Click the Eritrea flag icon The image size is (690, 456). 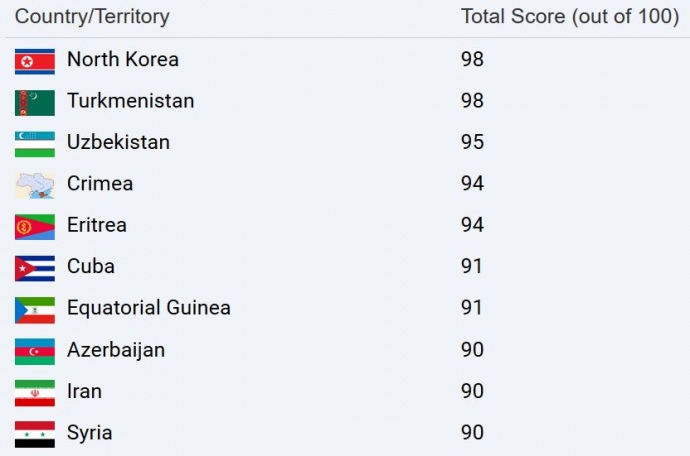click(x=35, y=227)
